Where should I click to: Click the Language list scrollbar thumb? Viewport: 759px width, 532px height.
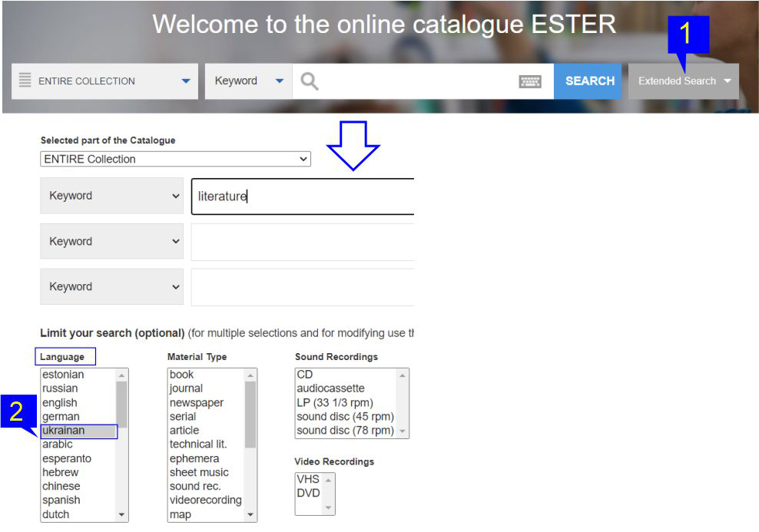(x=121, y=405)
